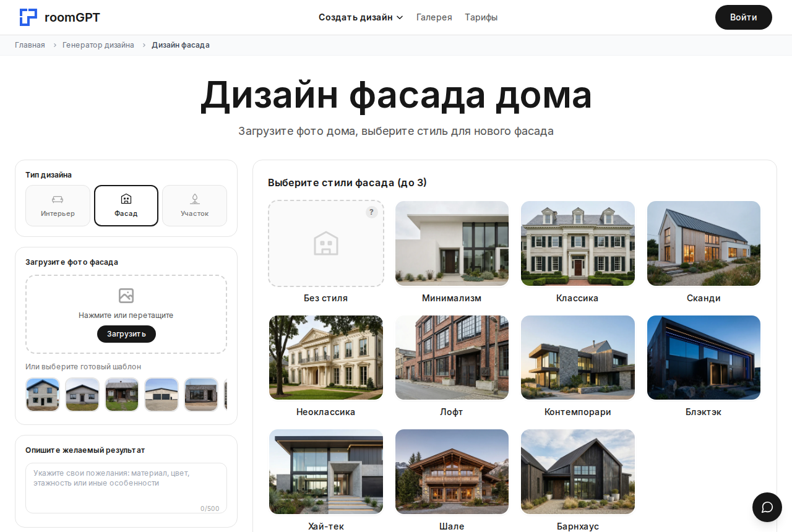792x532 pixels.
Task: Click the image upload icon in the dropzone
Action: (126, 296)
